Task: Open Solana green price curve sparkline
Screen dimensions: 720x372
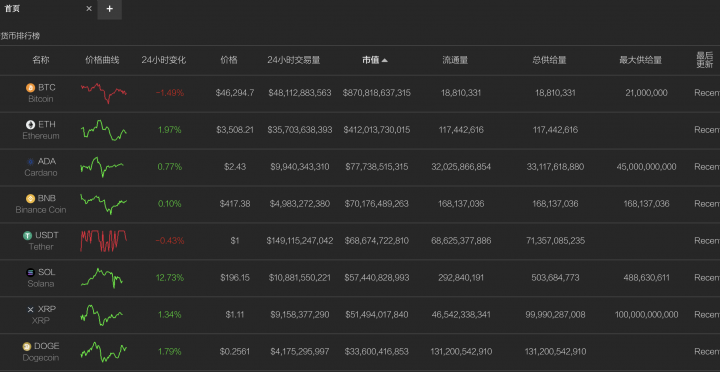Action: pos(102,278)
